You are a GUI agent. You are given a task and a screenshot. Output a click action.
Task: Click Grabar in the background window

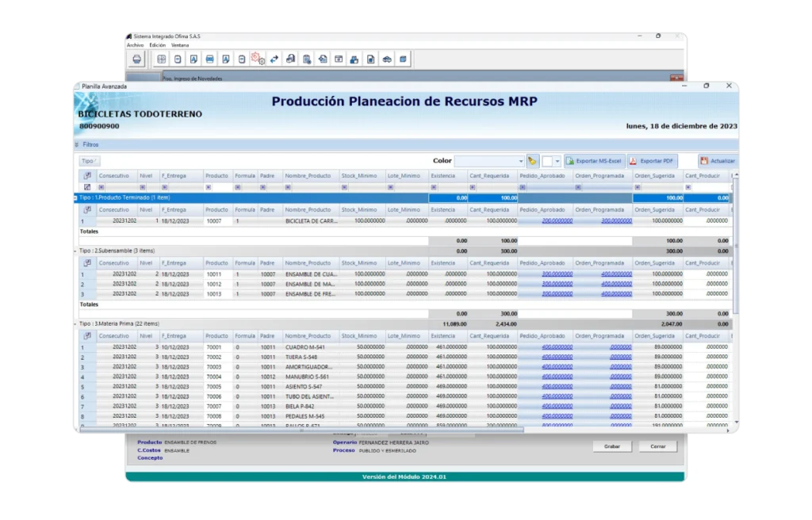click(612, 446)
